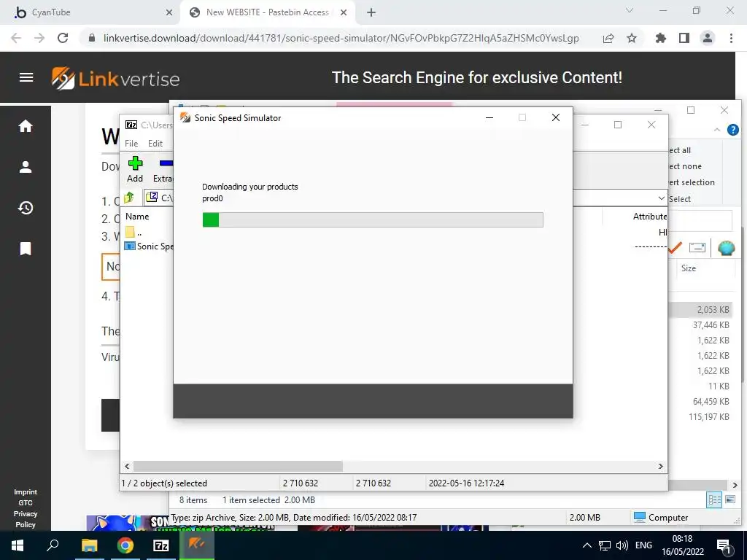This screenshot has height=560, width=747.
Task: Collapse the Explorer ribbon chevron
Action: click(717, 130)
